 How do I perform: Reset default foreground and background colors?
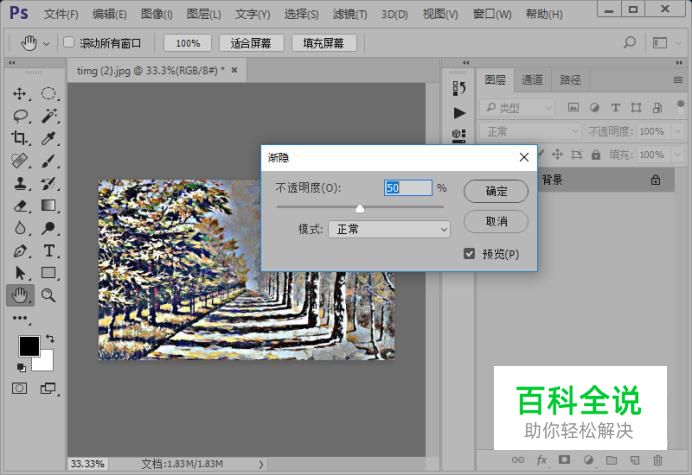coord(21,367)
